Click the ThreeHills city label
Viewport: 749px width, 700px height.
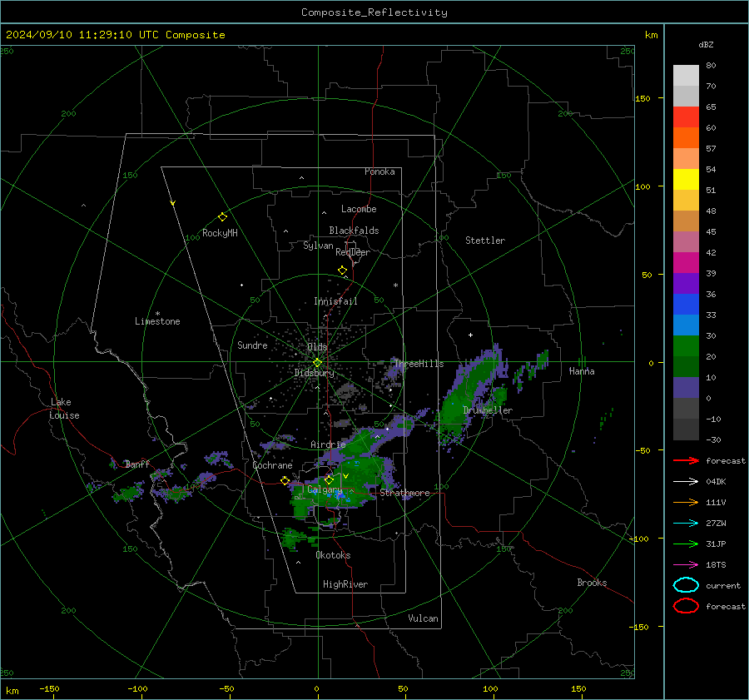pyautogui.click(x=419, y=364)
